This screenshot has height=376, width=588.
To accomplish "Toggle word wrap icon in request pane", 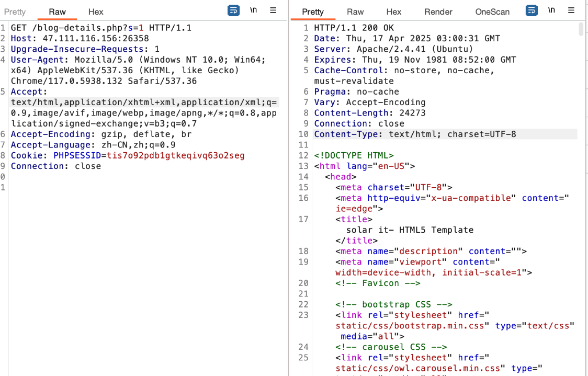I will pos(233,10).
